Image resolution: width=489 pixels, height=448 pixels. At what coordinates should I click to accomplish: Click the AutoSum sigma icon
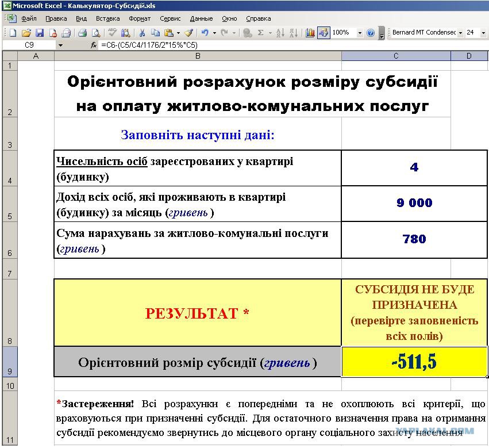click(x=261, y=33)
